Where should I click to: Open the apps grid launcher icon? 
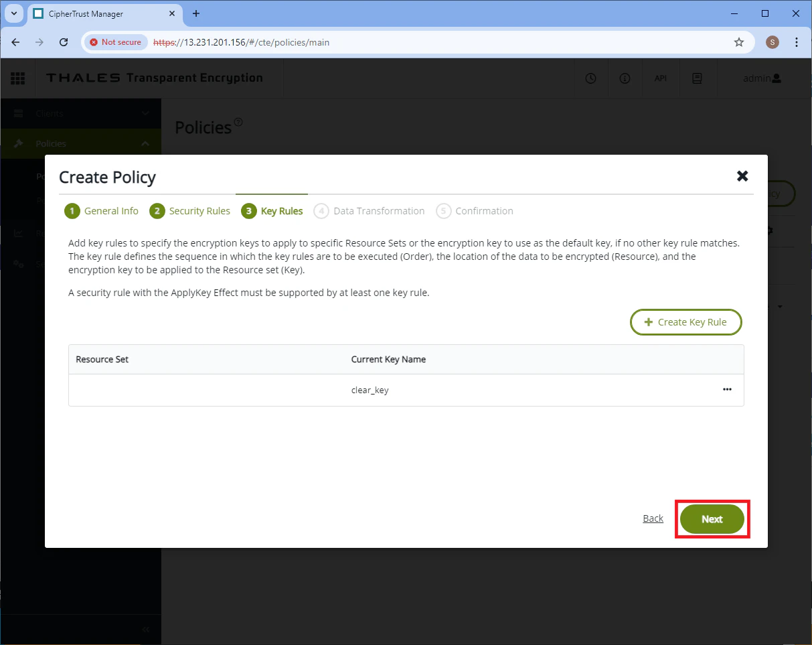point(18,78)
